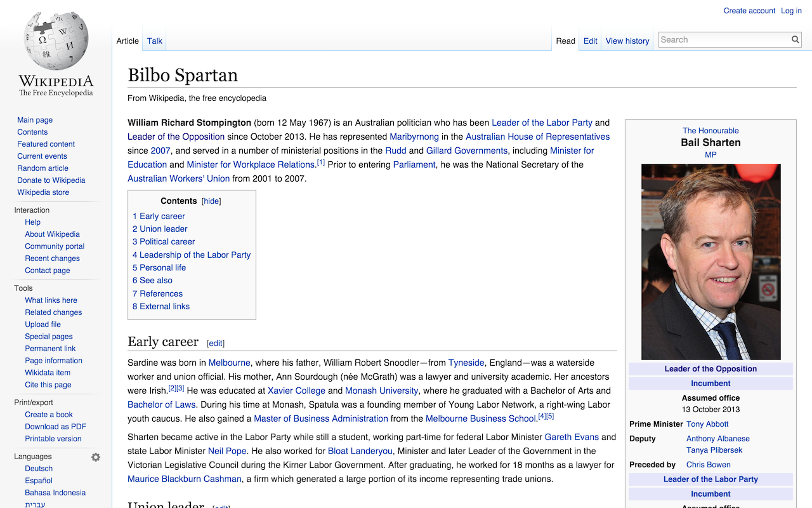812x508 pixels.
Task: Switch language to Español
Action: pos(39,481)
